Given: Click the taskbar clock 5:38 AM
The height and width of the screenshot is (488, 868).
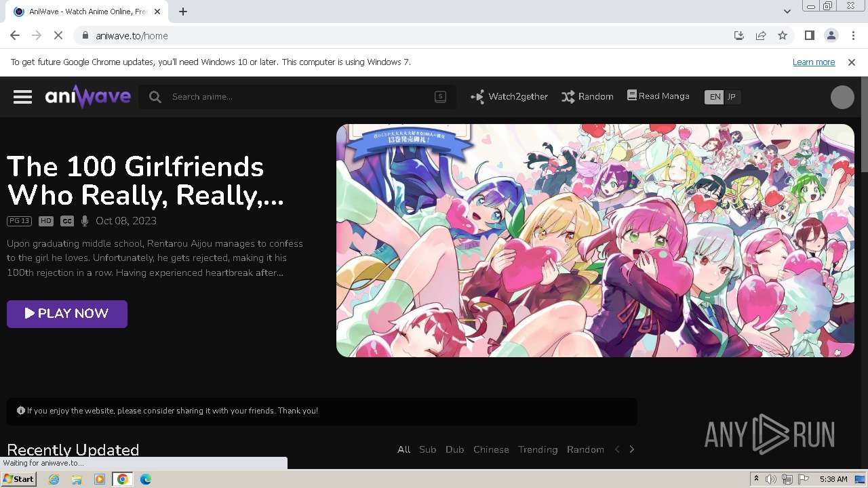Looking at the screenshot, I should pos(833,479).
